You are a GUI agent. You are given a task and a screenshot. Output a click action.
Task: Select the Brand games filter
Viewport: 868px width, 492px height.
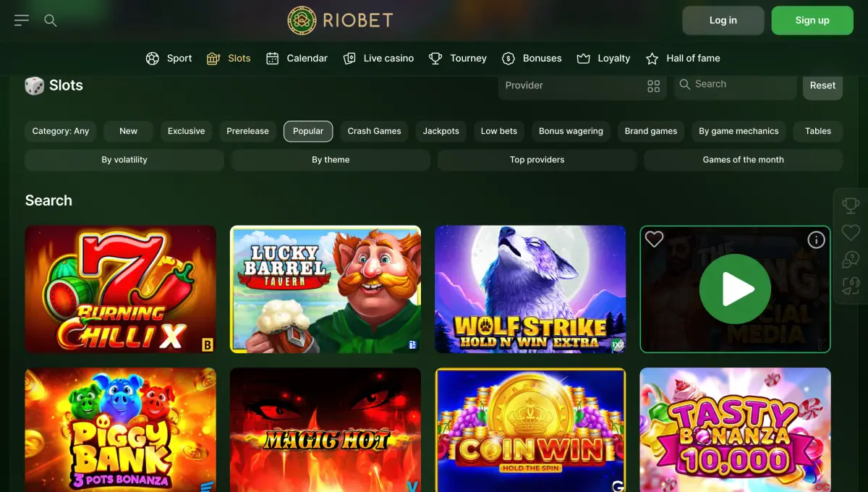click(651, 131)
